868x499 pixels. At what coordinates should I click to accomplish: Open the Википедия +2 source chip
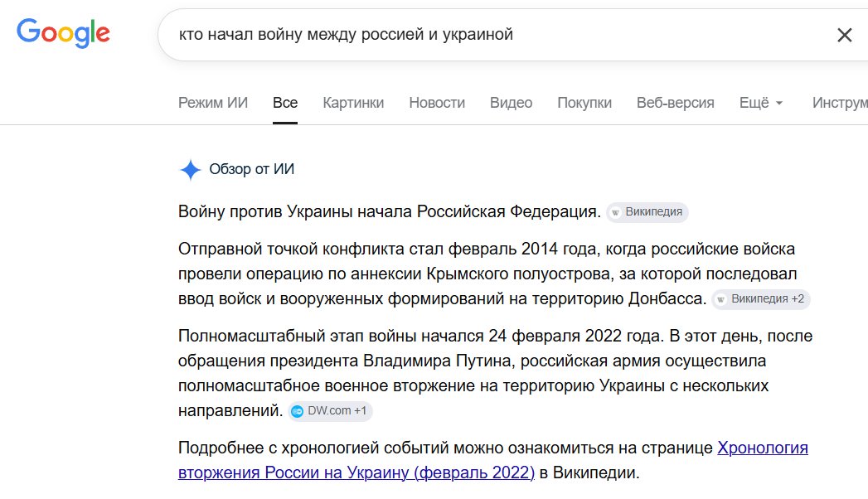pyautogui.click(x=761, y=298)
